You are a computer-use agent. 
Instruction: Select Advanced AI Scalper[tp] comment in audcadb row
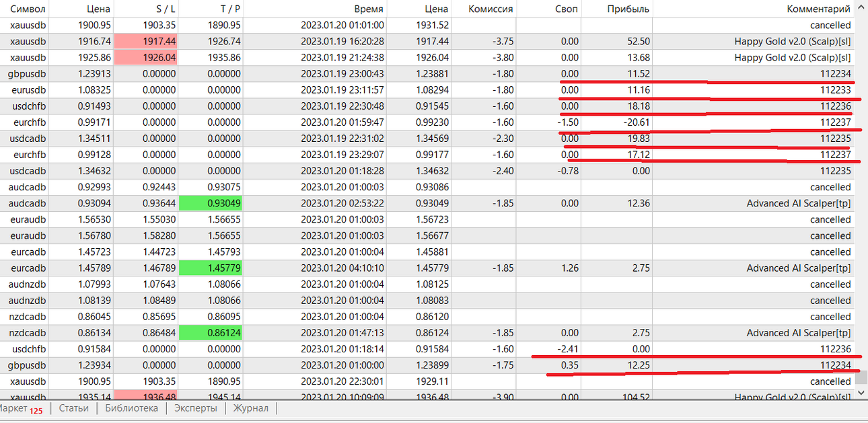tap(799, 203)
